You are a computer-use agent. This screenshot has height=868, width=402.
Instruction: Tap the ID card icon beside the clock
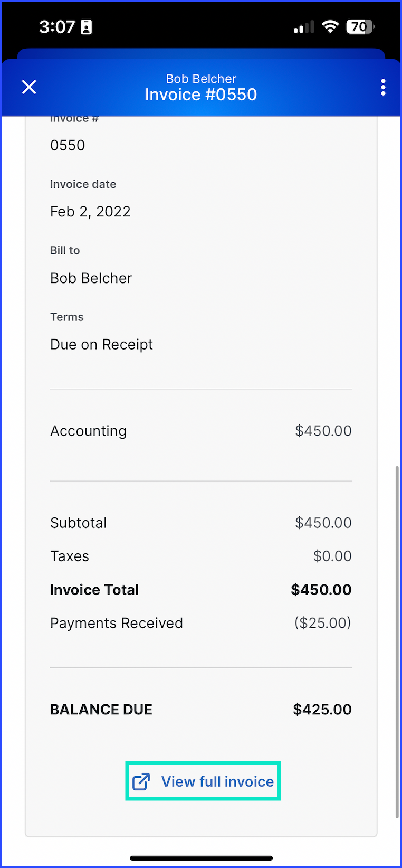86,27
